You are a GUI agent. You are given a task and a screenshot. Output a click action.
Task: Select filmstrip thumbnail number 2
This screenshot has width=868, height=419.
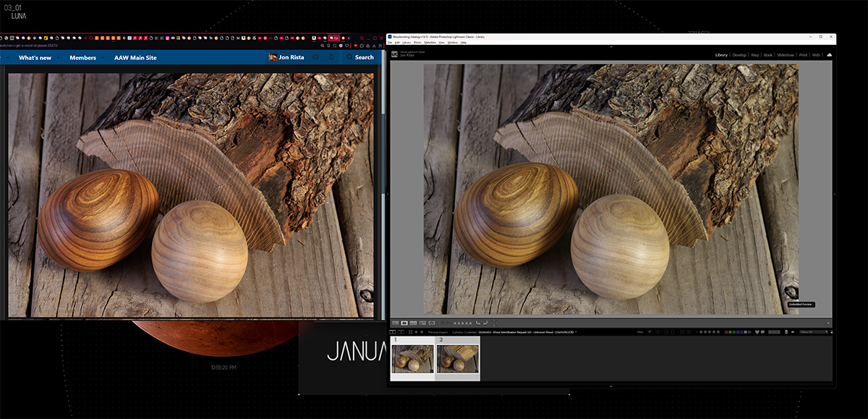click(x=457, y=358)
